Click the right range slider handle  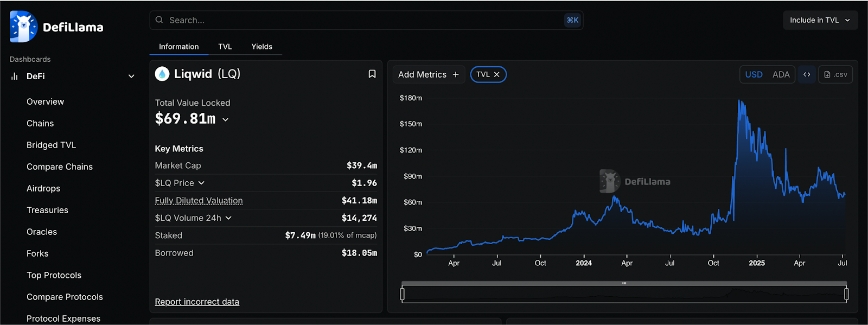846,294
